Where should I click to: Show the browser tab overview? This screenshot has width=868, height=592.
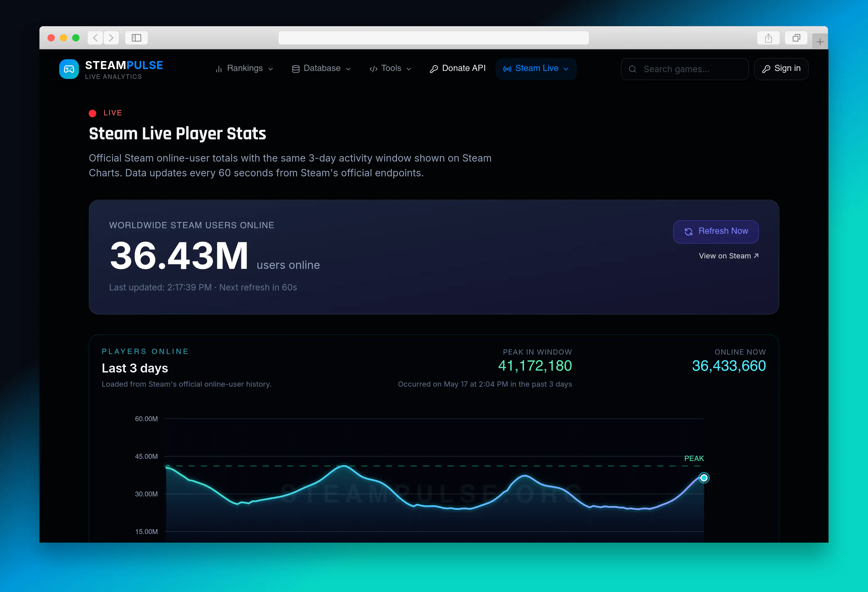(796, 38)
